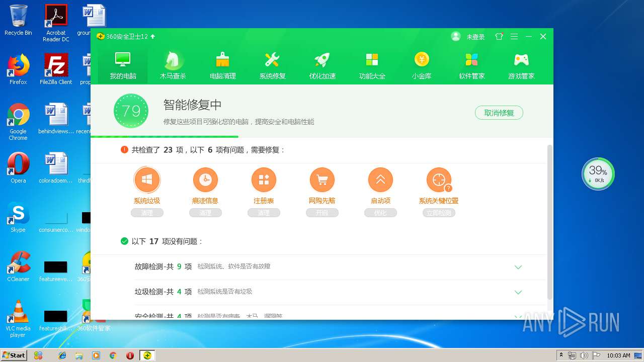644x362 pixels.
Task: Click 优化 button under 启动项
Action: pos(380,213)
